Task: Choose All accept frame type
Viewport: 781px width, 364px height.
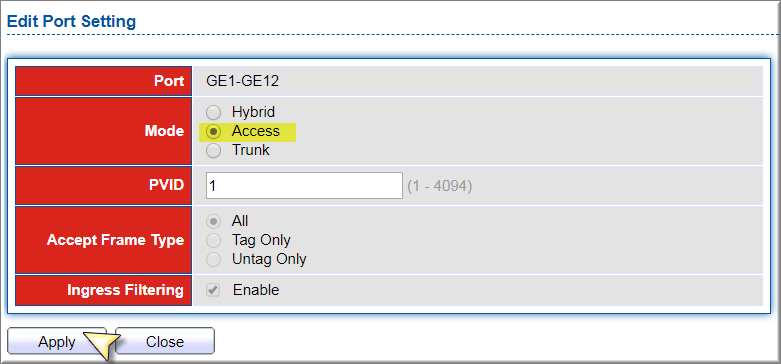Action: pos(213,221)
